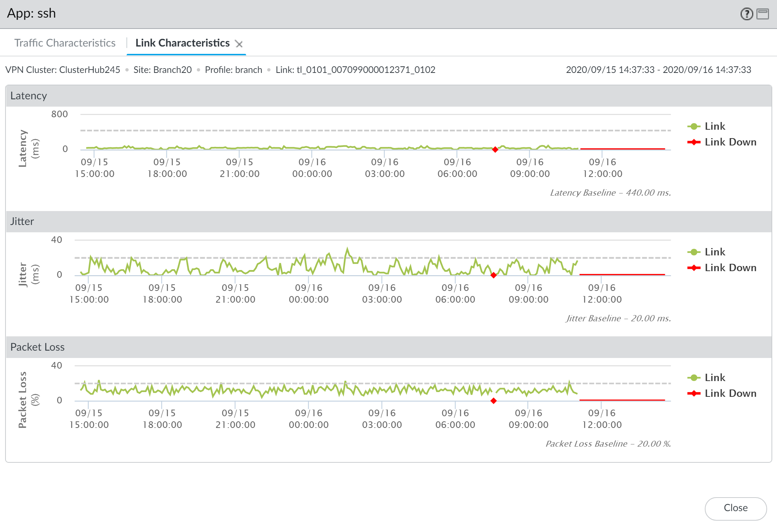This screenshot has height=532, width=777.
Task: Click red link-down diamond on Packet Loss chart
Action: (494, 401)
